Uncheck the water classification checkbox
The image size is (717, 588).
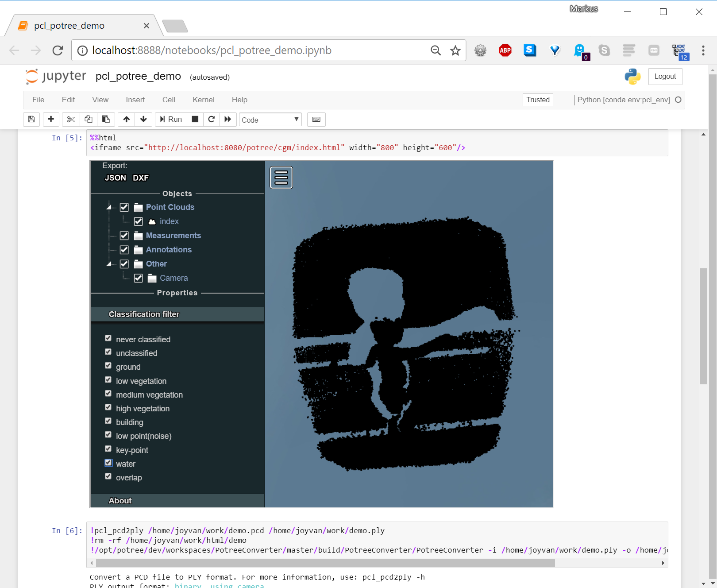point(108,463)
